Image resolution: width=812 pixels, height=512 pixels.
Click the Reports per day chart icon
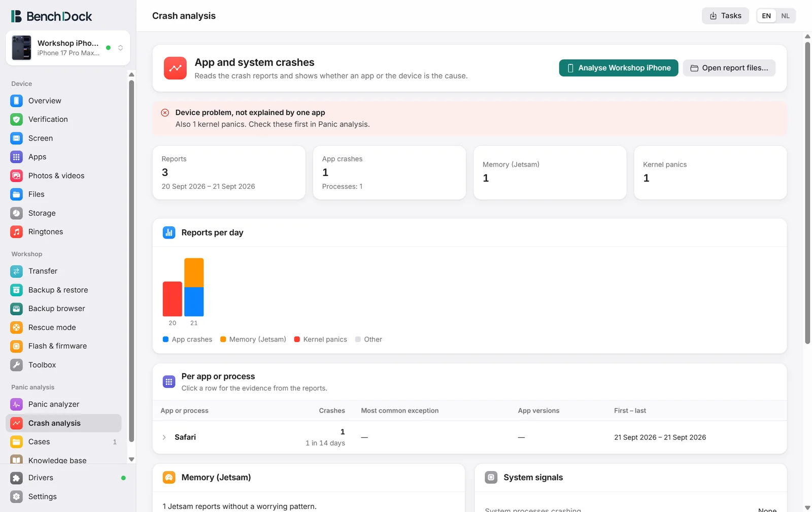click(169, 232)
